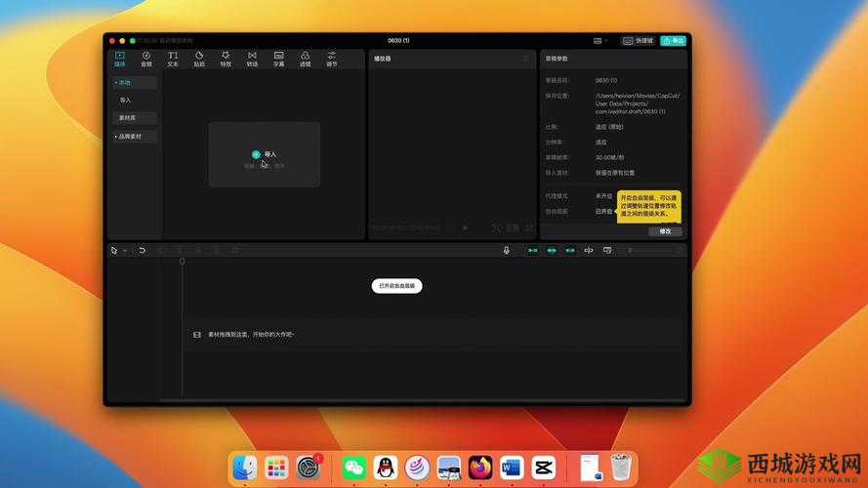The width and height of the screenshot is (868, 488).
Task: Toggle preview axis icon
Action: (x=589, y=251)
